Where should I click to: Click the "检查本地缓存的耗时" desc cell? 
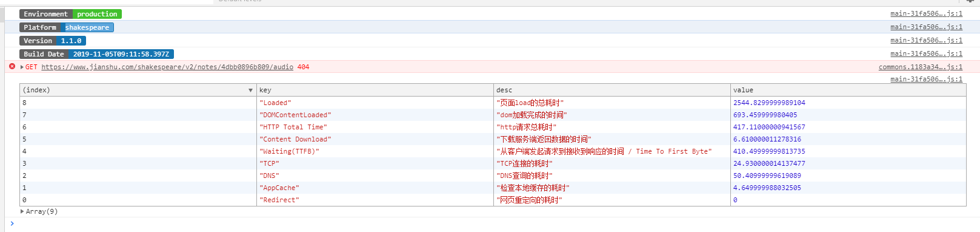point(612,188)
